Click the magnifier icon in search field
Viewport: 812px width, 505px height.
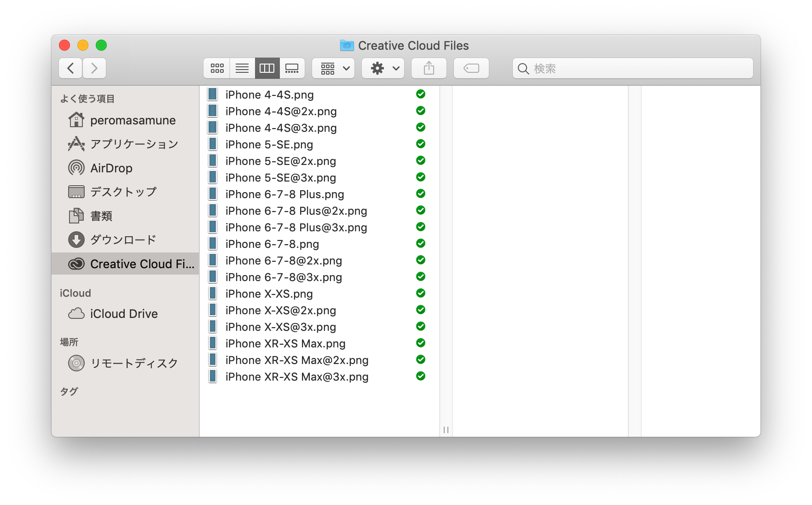click(523, 69)
